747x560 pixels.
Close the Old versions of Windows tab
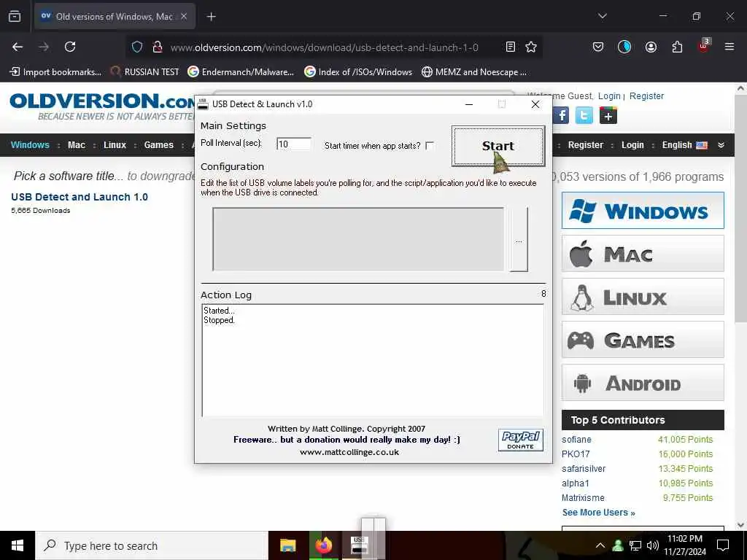184,16
